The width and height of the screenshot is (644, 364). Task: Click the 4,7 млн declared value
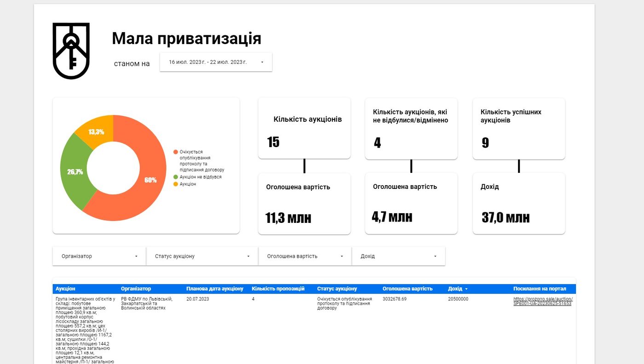coord(392,216)
